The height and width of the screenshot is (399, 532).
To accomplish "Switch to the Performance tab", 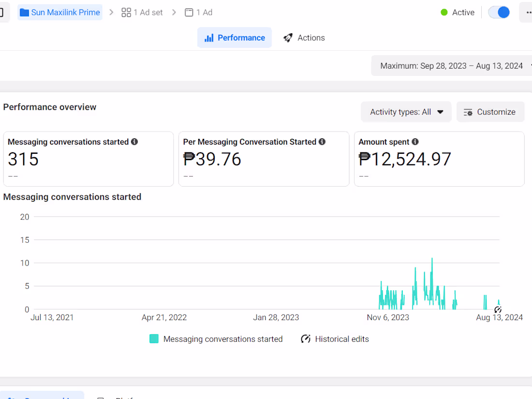I will coord(235,38).
